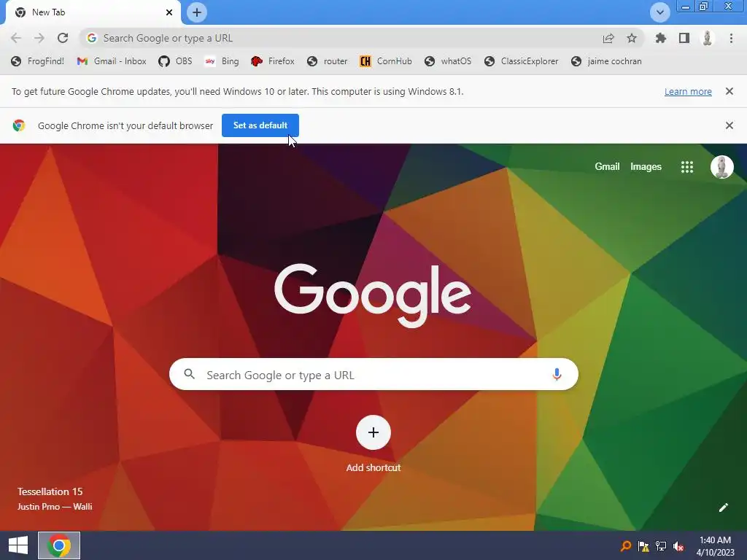747x560 pixels.
Task: Click the browser forward arrow
Action: pyautogui.click(x=39, y=38)
